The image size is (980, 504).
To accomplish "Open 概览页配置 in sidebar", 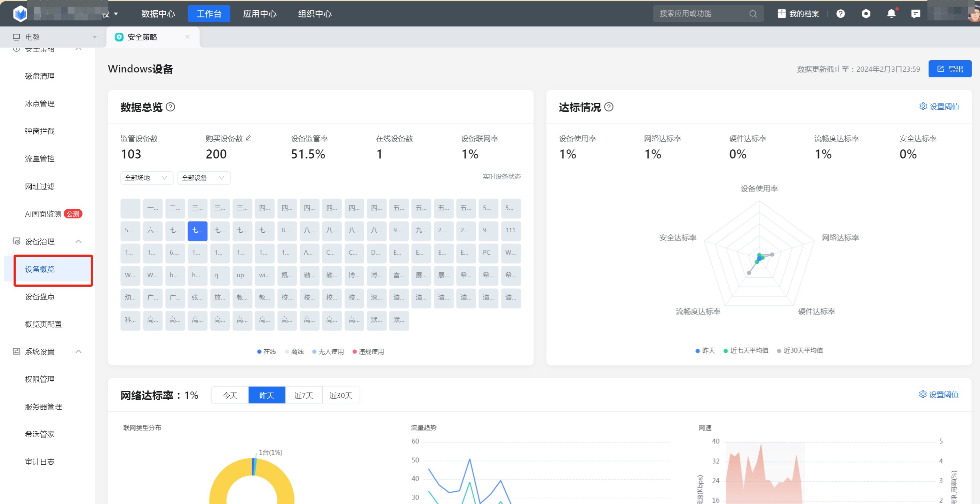I will coord(44,324).
